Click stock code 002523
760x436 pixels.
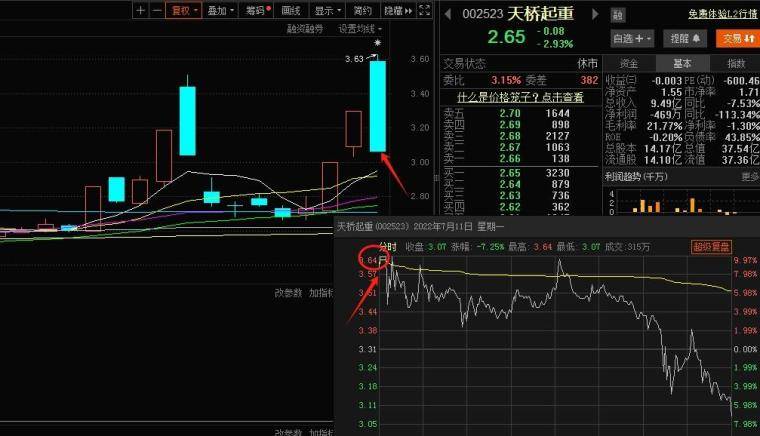pyautogui.click(x=482, y=14)
